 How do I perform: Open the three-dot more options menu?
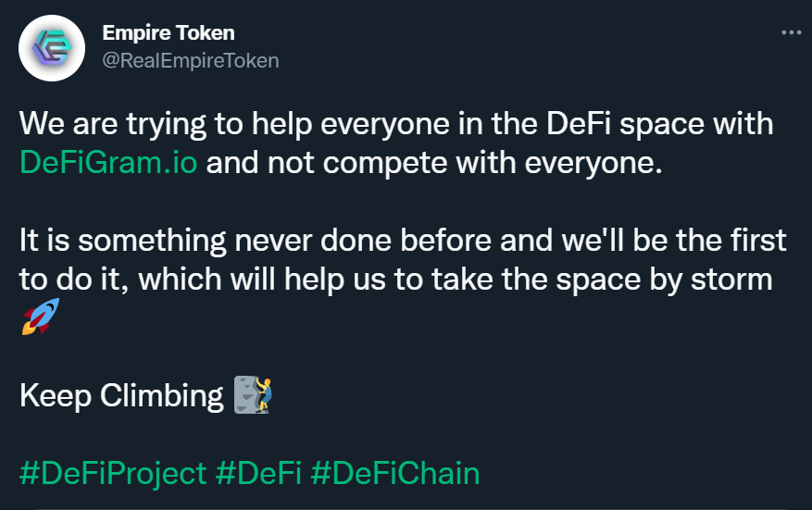(x=792, y=32)
